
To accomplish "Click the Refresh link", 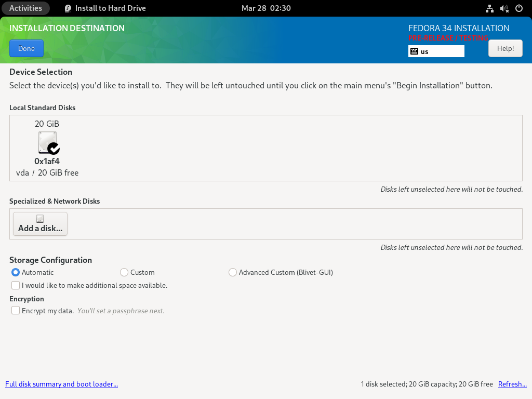I will 512,384.
